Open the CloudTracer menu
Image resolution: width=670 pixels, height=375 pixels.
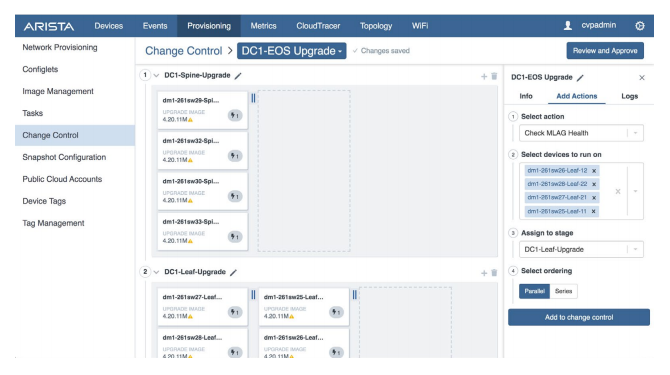point(318,26)
